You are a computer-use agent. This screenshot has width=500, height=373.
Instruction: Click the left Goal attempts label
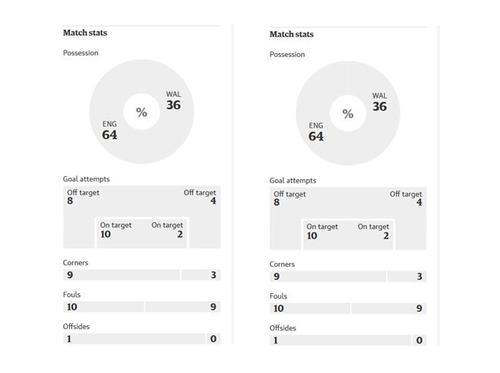[x=86, y=179]
